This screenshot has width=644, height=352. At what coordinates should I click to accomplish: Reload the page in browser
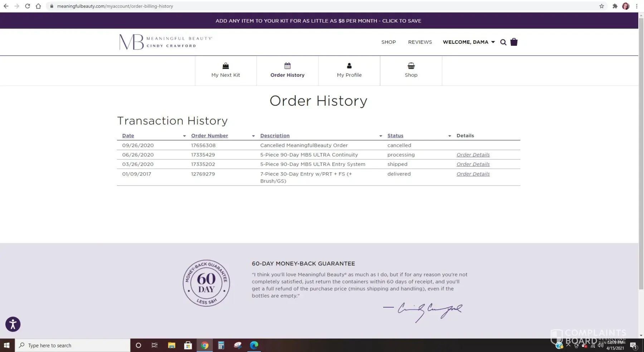tap(28, 6)
